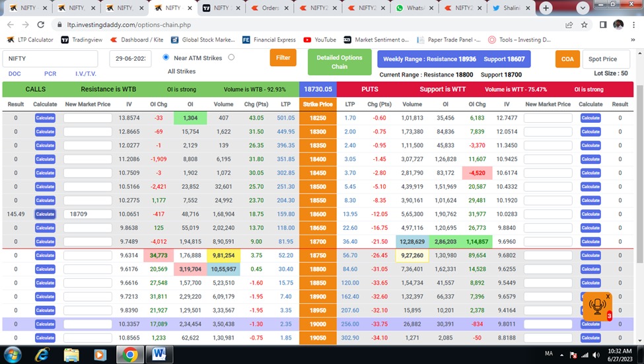Click the orange microphone widget

(x=597, y=307)
